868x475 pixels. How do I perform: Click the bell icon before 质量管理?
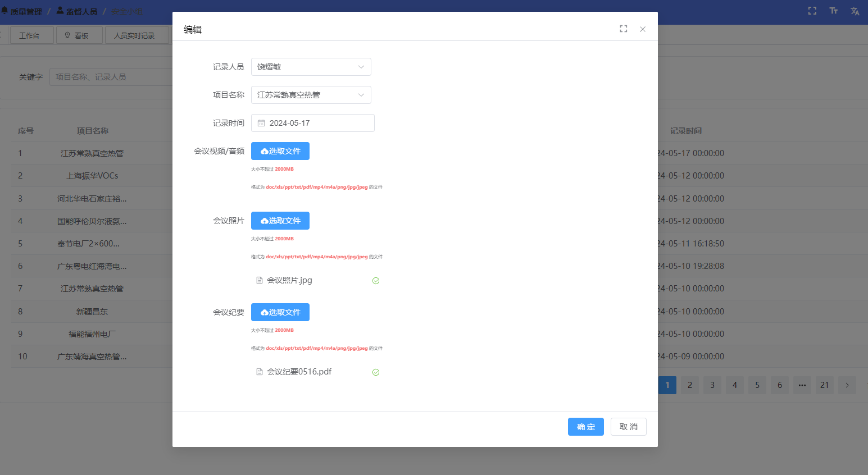pos(4,11)
